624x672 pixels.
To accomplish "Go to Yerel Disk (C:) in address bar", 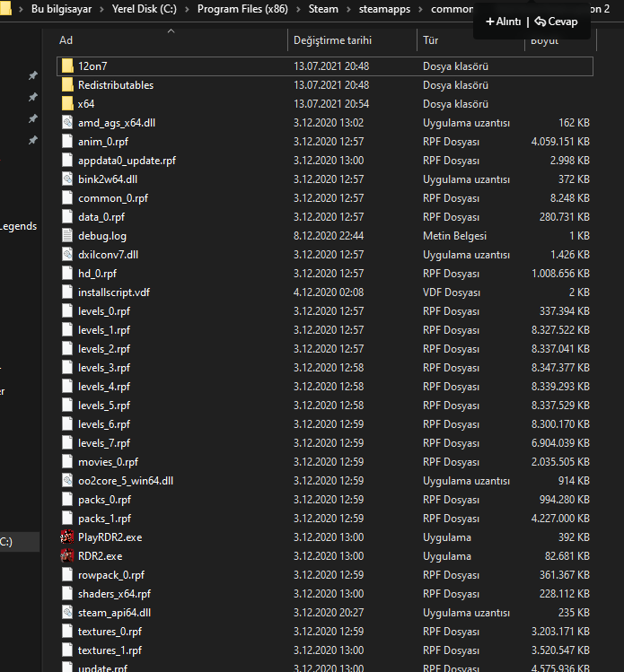I will (144, 9).
